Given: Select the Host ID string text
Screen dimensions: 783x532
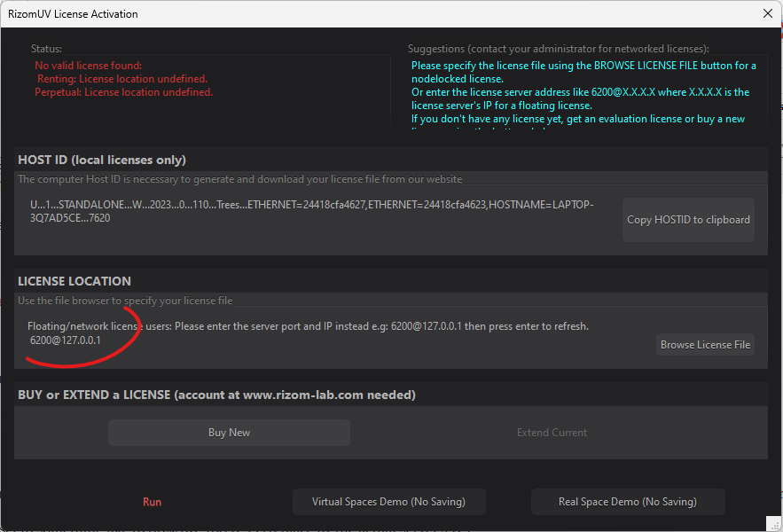Looking at the screenshot, I should coord(311,211).
